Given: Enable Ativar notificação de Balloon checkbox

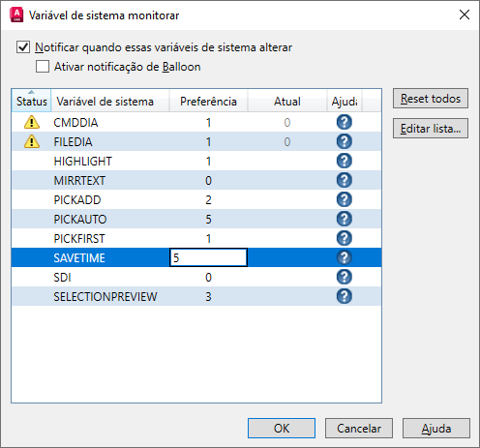Looking at the screenshot, I should click(x=43, y=67).
